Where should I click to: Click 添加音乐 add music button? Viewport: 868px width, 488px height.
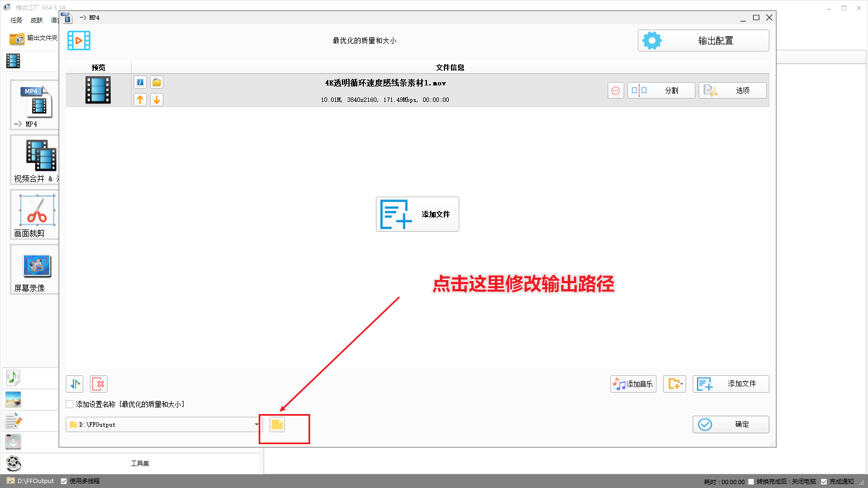[x=633, y=384]
